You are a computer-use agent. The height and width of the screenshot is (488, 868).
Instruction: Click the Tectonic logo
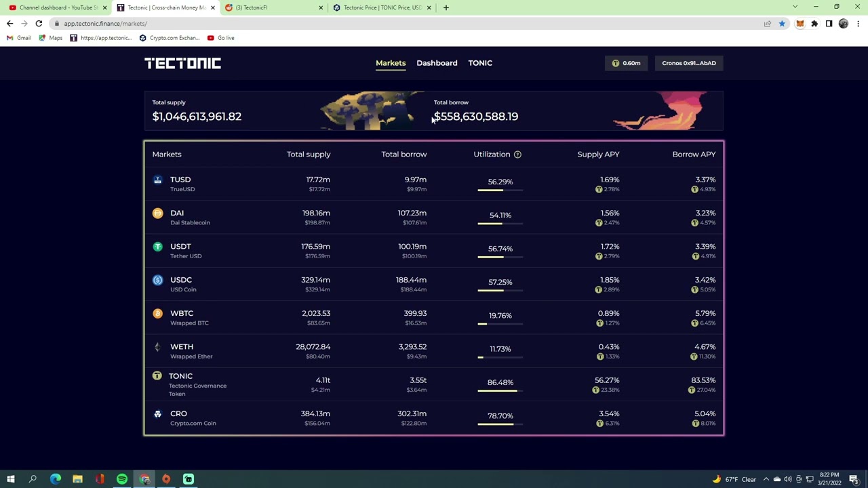182,63
